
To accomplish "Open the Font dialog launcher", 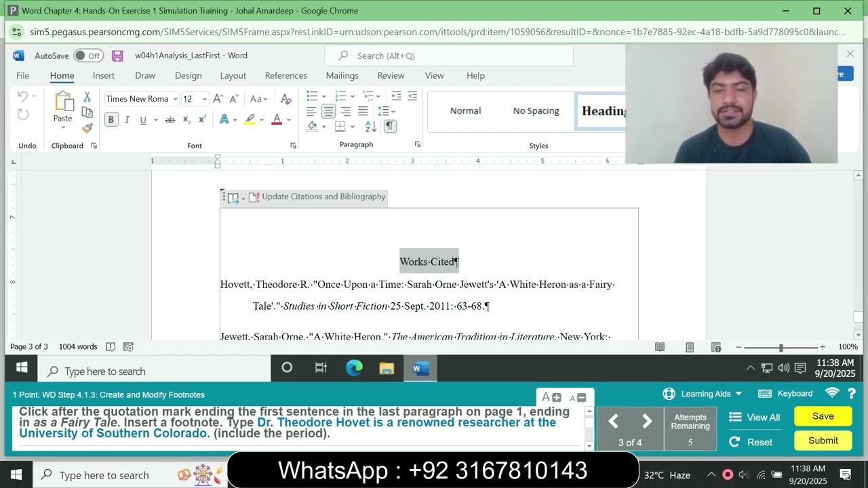I will point(293,146).
